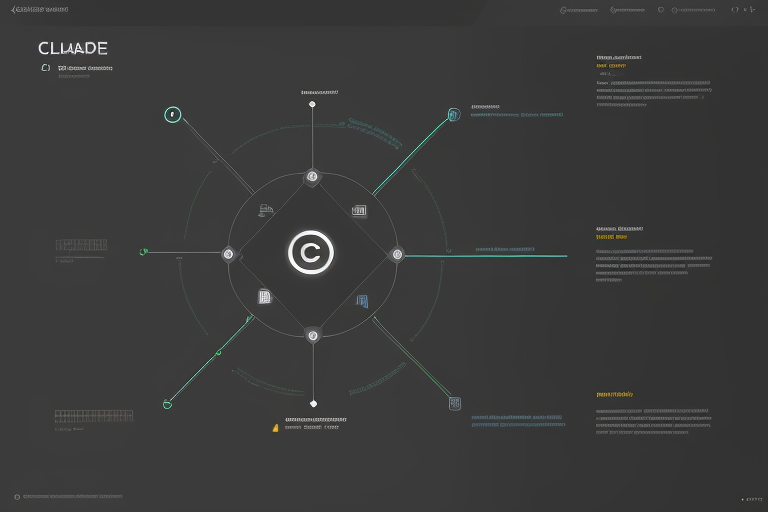Select the left node on inner circle

click(228, 254)
